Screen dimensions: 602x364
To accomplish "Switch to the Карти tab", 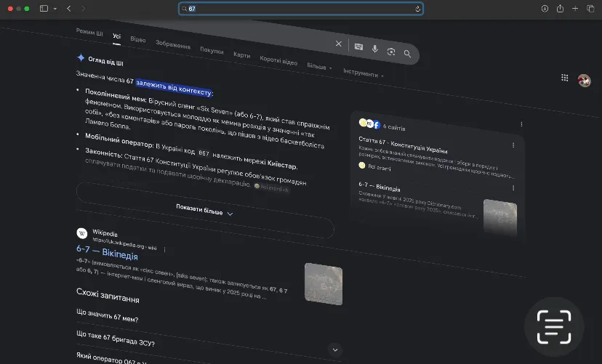I will (x=242, y=54).
